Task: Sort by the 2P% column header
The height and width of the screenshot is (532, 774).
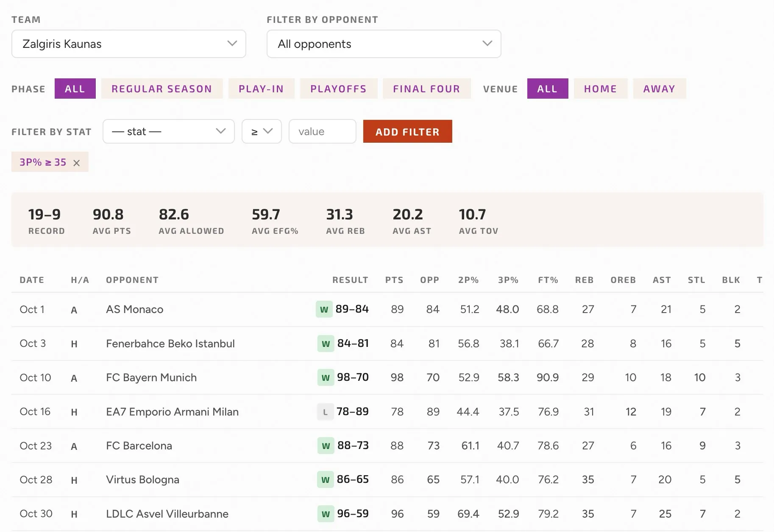Action: [468, 280]
